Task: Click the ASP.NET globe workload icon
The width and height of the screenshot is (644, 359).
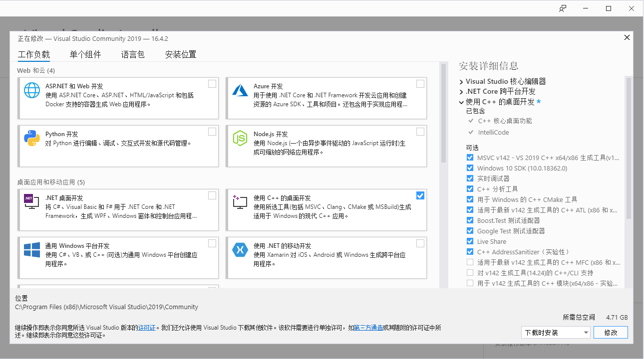Action: tap(32, 90)
